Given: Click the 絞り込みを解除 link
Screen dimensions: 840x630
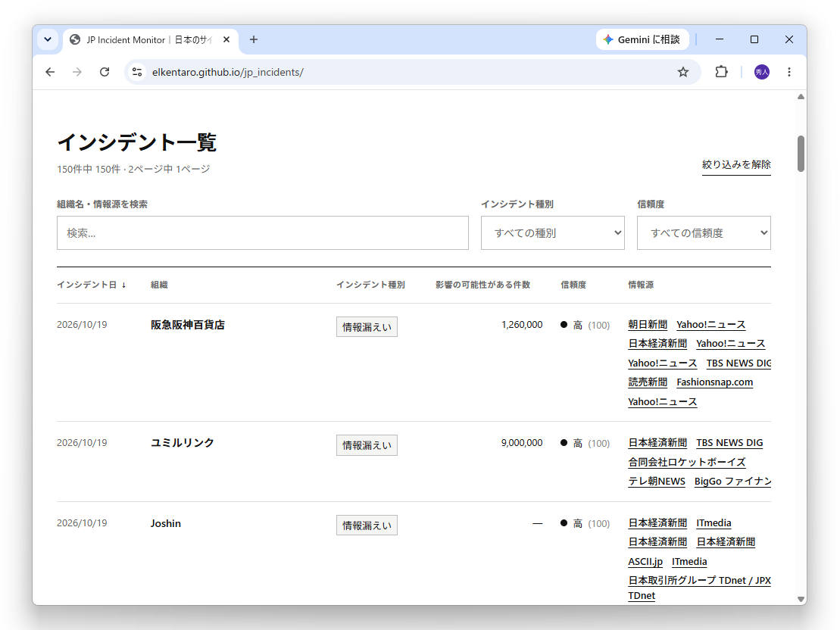Looking at the screenshot, I should tap(736, 164).
